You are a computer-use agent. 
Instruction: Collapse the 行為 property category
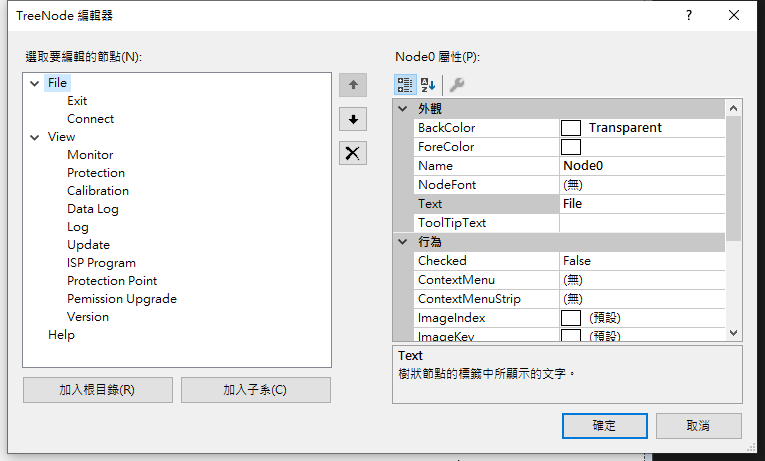[403, 241]
